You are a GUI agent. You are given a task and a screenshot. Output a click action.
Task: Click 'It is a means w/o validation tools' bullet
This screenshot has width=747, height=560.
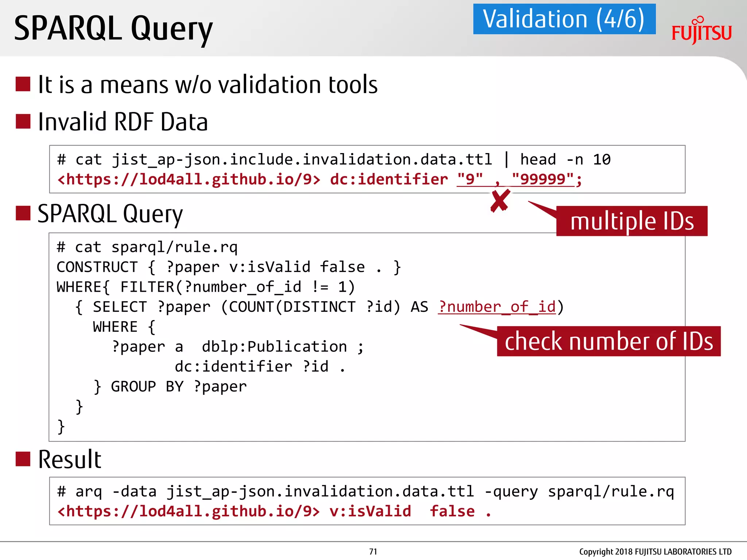208,84
